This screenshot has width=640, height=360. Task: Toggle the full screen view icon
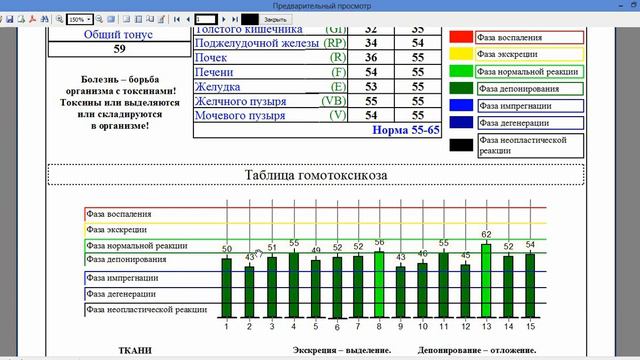coord(111,19)
